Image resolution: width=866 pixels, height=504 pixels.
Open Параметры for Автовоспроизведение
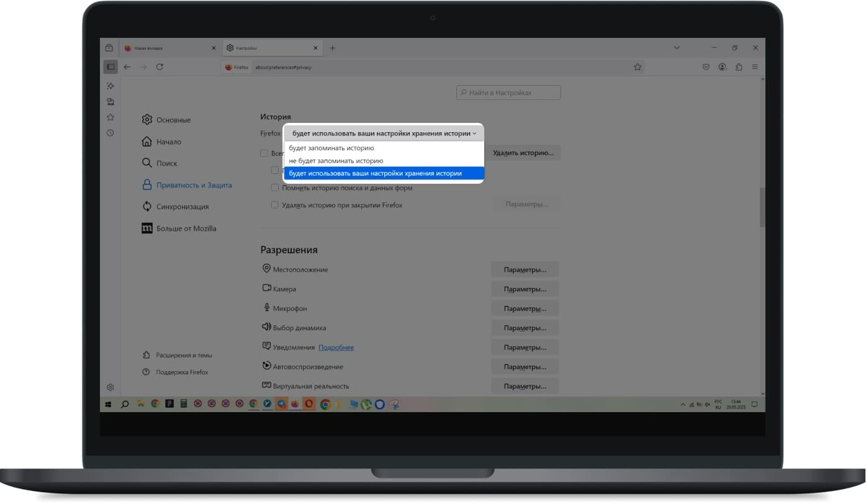tap(525, 367)
